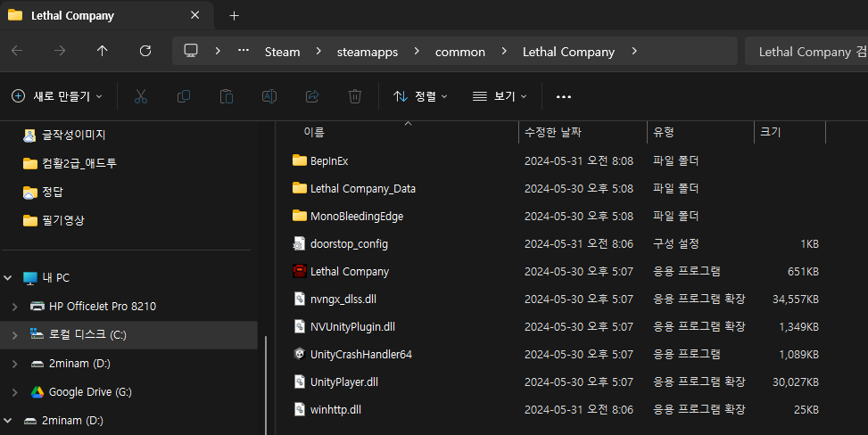Click the Lethal Company search box

click(x=806, y=52)
